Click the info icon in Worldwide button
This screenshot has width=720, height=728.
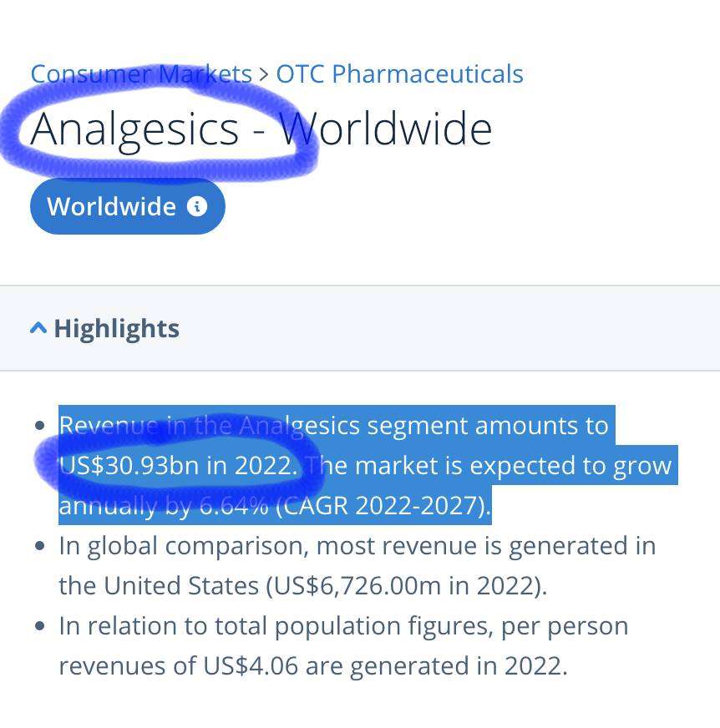click(x=197, y=206)
